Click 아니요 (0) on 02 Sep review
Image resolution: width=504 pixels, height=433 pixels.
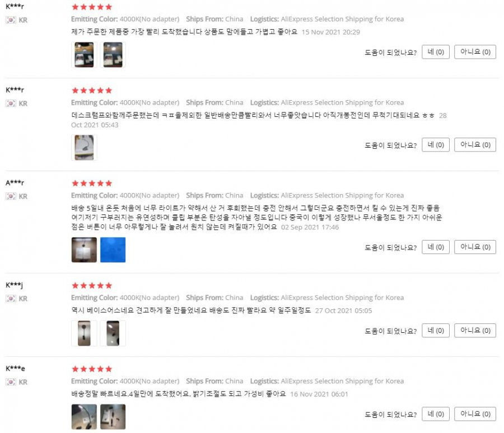point(475,247)
